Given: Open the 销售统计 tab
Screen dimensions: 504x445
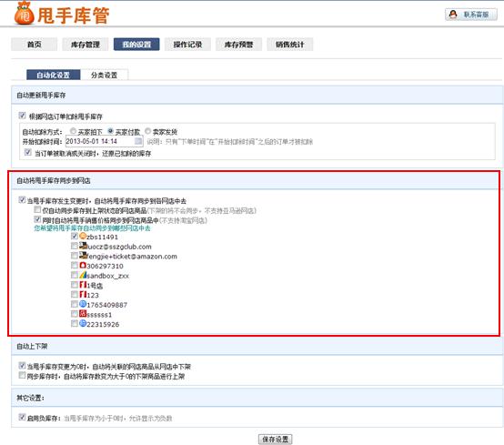Looking at the screenshot, I should pos(289,45).
